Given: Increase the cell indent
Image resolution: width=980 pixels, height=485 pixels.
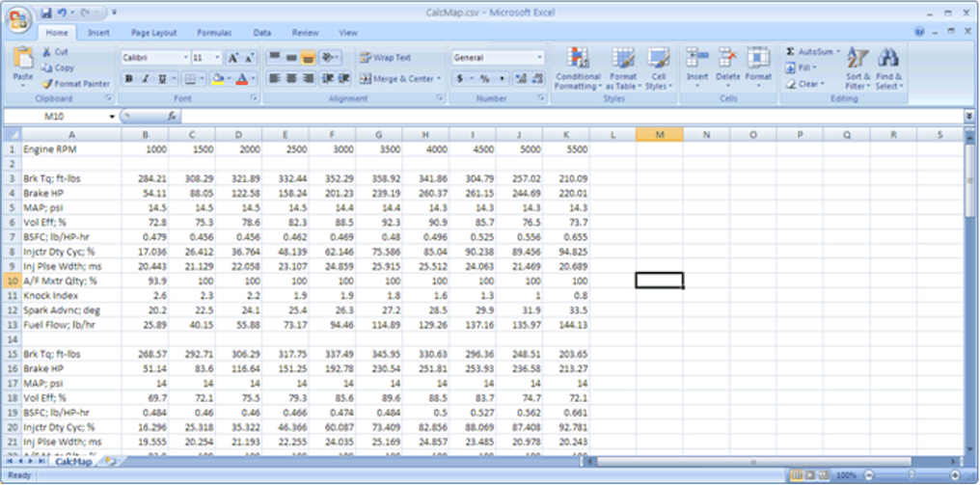Looking at the screenshot, I should click(x=344, y=79).
